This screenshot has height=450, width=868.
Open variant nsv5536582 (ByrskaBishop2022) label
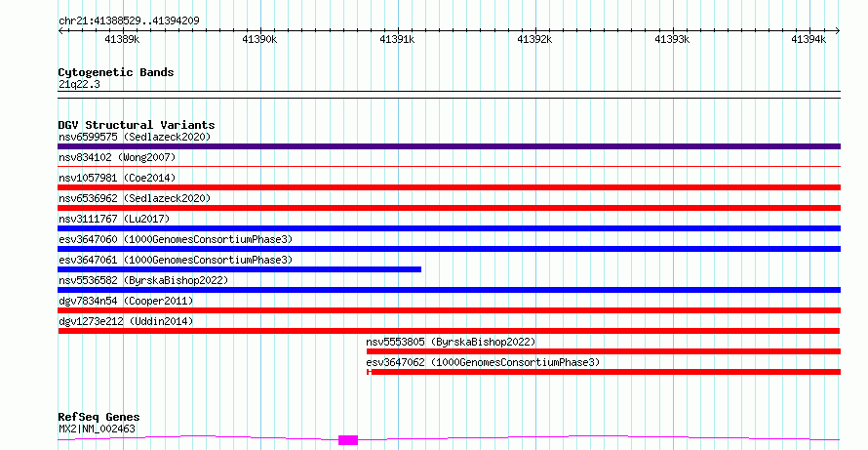(143, 280)
